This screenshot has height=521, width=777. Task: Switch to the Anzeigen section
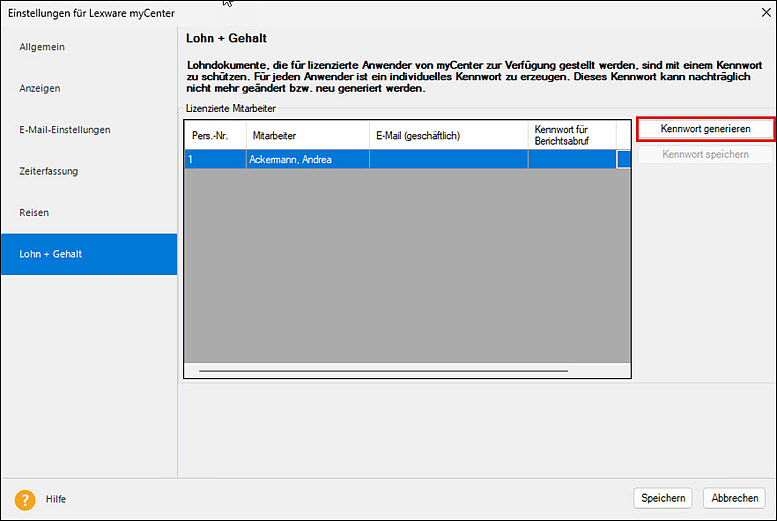tap(40, 88)
